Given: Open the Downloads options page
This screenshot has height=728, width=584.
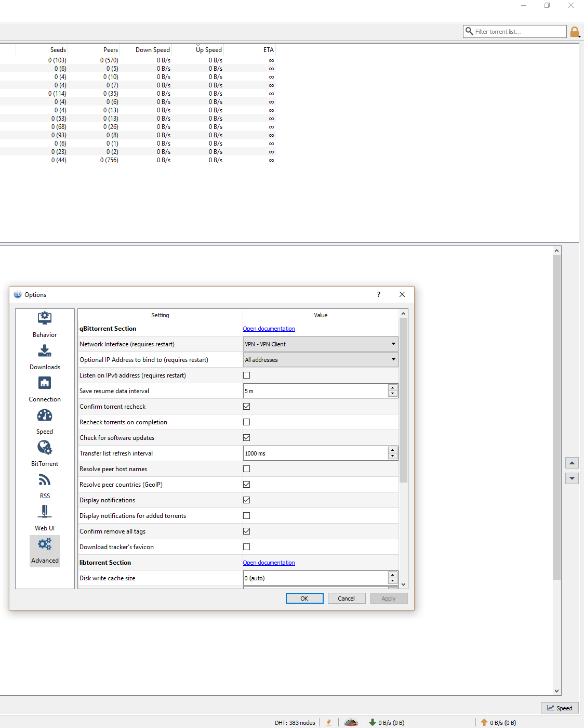Looking at the screenshot, I should 45,357.
